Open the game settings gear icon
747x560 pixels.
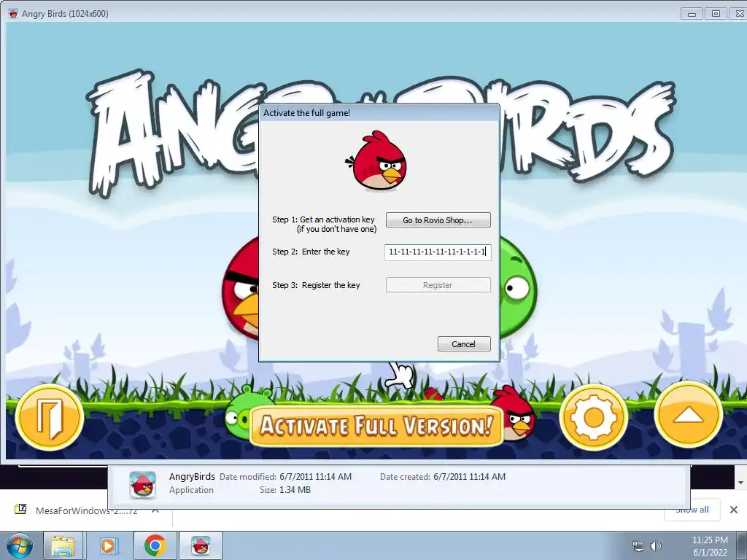click(x=594, y=418)
